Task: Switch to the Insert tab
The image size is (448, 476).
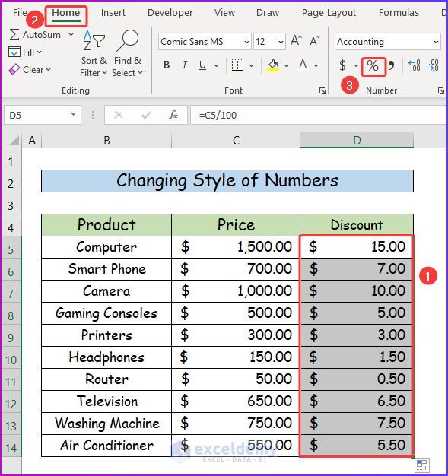Action: click(x=113, y=13)
